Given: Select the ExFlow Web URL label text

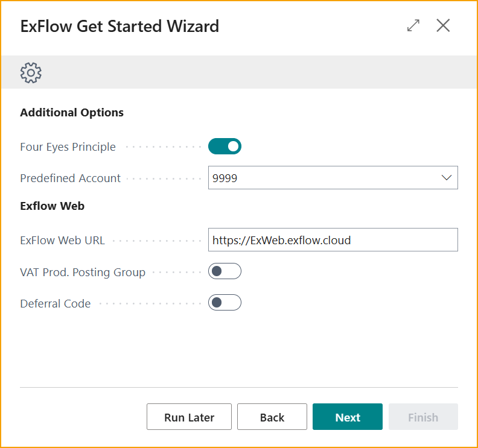Looking at the screenshot, I should 62,241.
